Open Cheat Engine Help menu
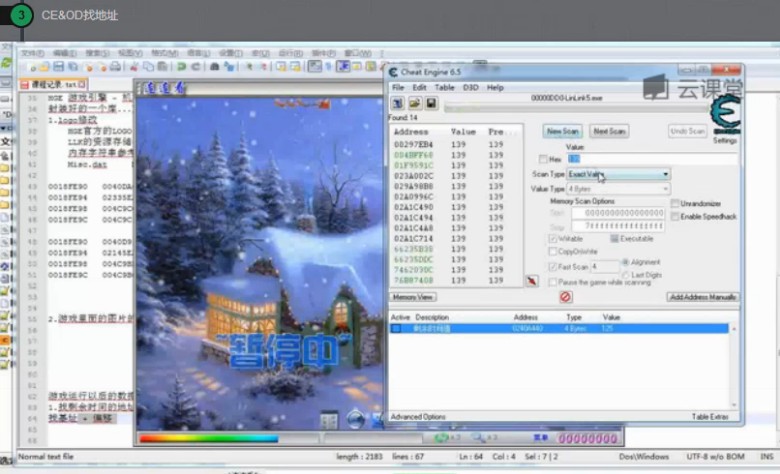The width and height of the screenshot is (780, 474). [495, 88]
